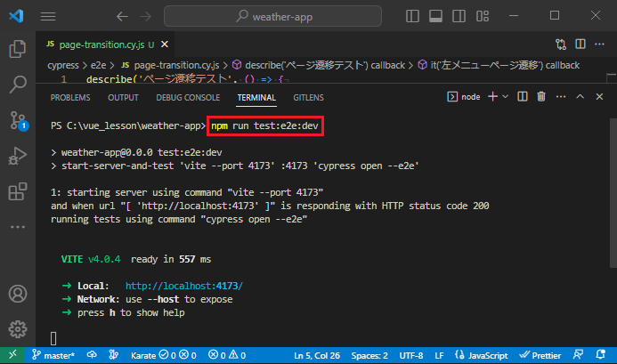Click the master* branch indicator
617x364 pixels.
(x=53, y=355)
